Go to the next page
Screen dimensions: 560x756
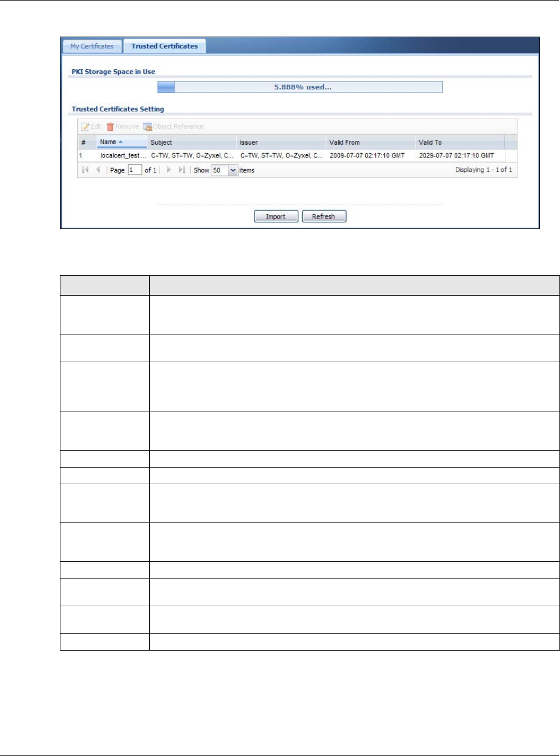[169, 170]
